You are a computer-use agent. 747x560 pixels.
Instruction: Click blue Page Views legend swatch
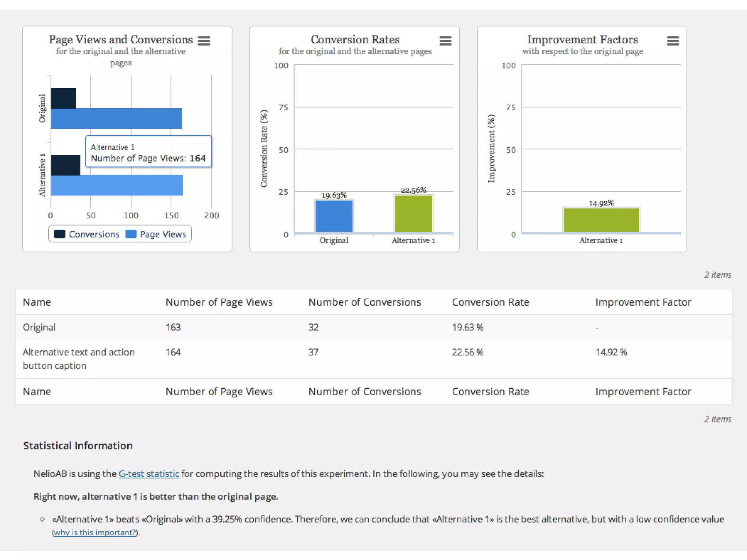(x=131, y=234)
